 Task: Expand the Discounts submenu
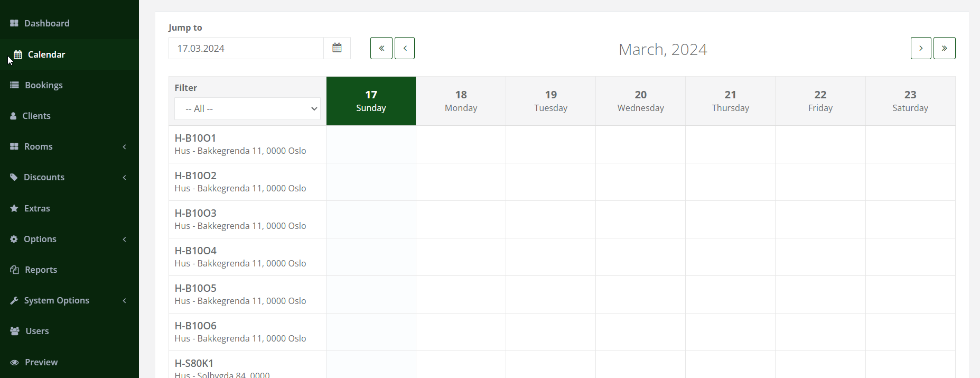(x=69, y=177)
